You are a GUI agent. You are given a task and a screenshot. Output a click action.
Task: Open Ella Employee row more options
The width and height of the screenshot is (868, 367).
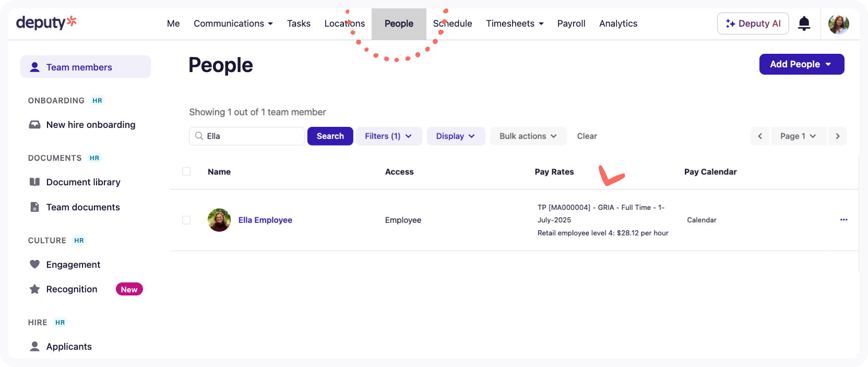pyautogui.click(x=843, y=220)
